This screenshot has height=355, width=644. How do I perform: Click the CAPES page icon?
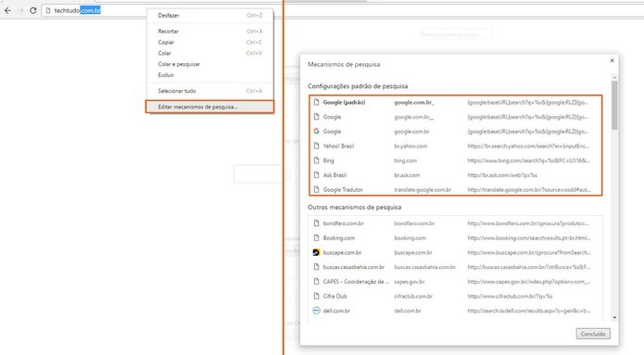(316, 282)
